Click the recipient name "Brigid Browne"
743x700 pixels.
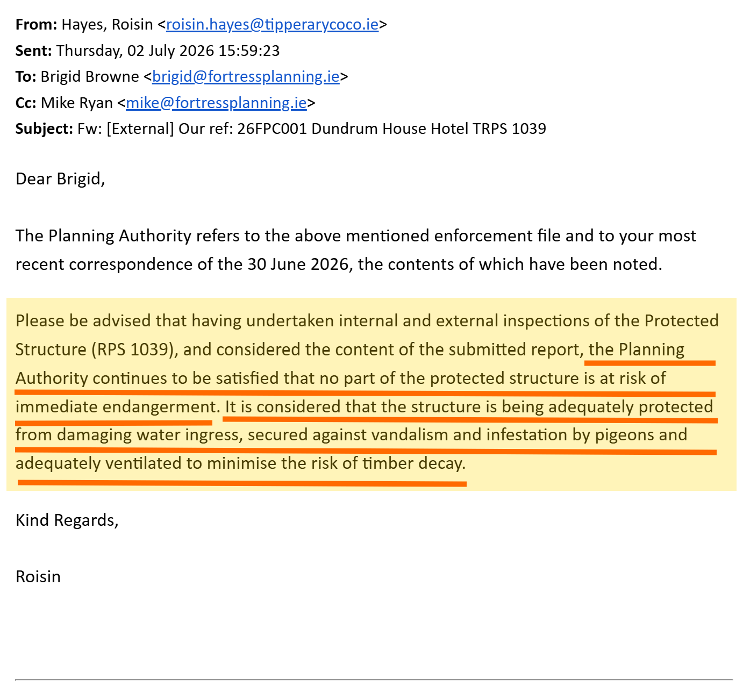click(x=90, y=77)
